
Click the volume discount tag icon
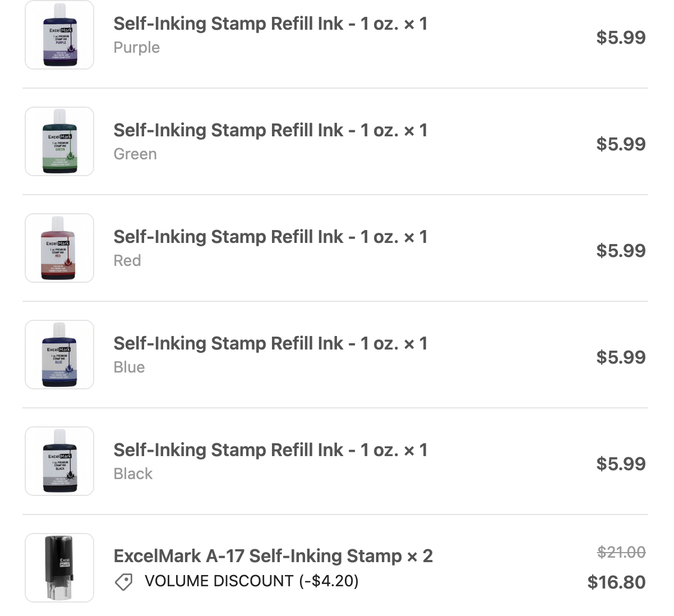123,582
